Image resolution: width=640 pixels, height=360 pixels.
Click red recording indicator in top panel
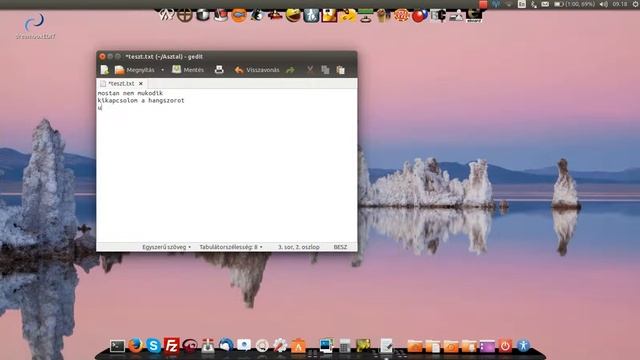click(x=483, y=4)
